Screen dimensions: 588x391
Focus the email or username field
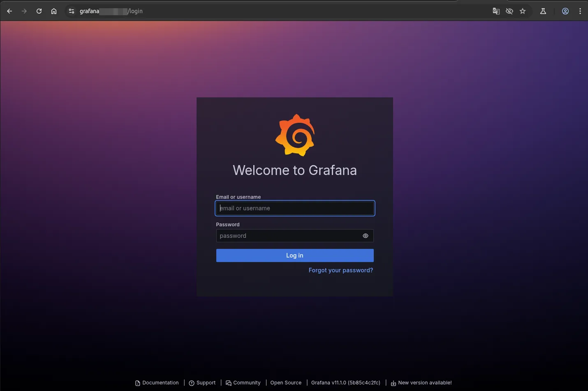tap(295, 208)
